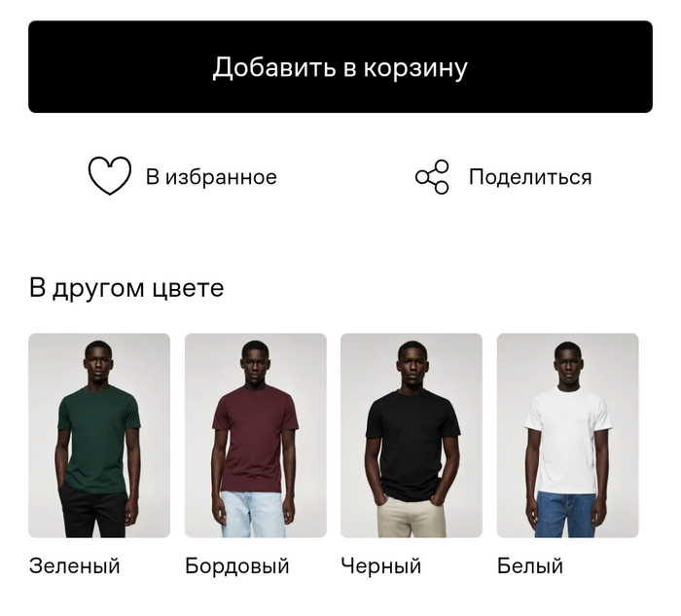
Task: Click the white shirt on the model
Action: [567, 439]
